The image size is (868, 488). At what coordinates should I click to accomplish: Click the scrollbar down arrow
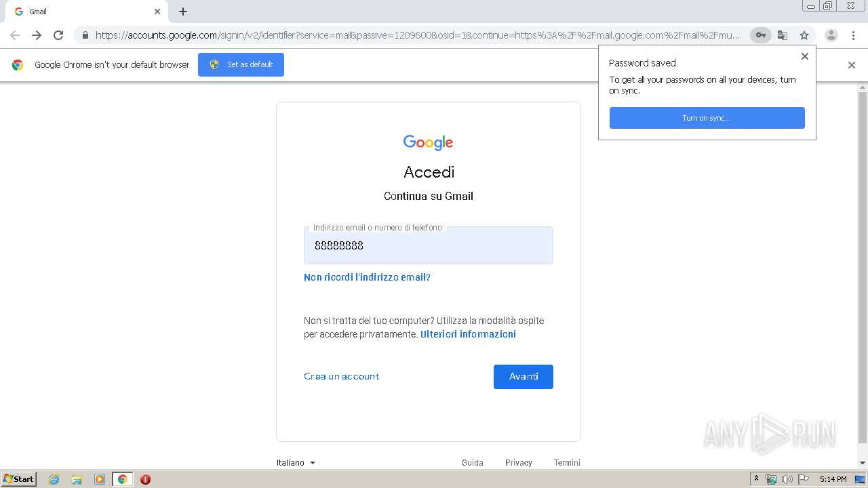point(863,463)
